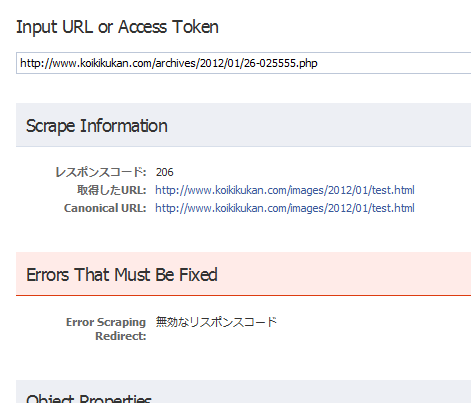Place cursor at http:// start of URL field
Image resolution: width=471 pixels, height=403 pixels.
pyautogui.click(x=20, y=63)
